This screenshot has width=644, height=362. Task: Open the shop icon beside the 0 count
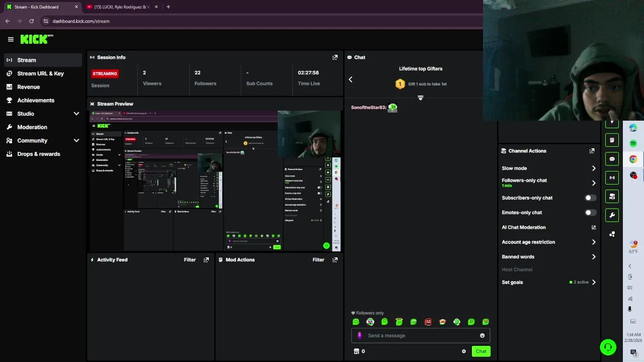click(x=356, y=351)
